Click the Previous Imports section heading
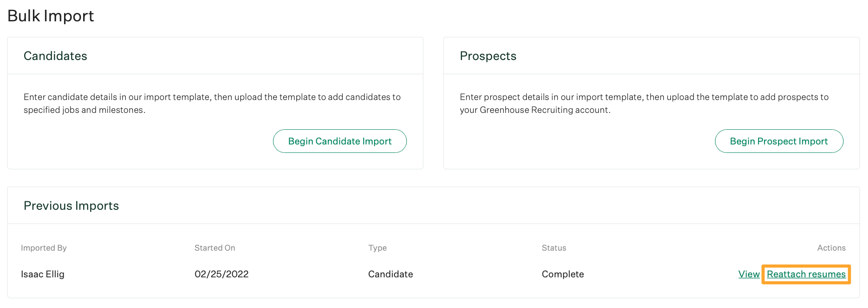This screenshot has width=868, height=308. [71, 206]
